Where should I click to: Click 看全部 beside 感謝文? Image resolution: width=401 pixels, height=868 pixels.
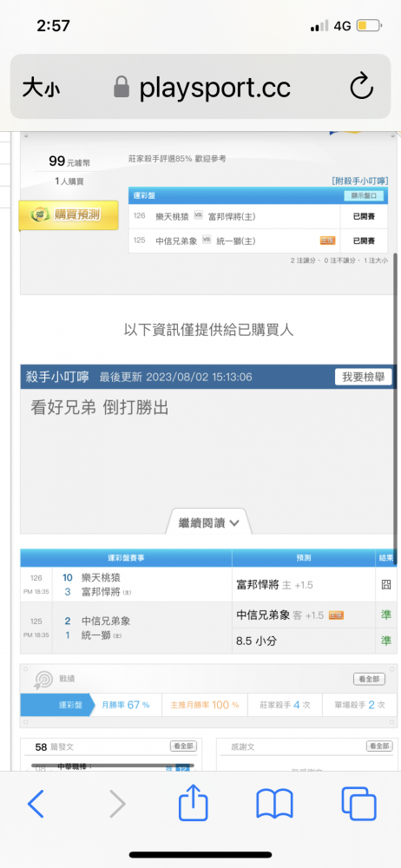(379, 746)
